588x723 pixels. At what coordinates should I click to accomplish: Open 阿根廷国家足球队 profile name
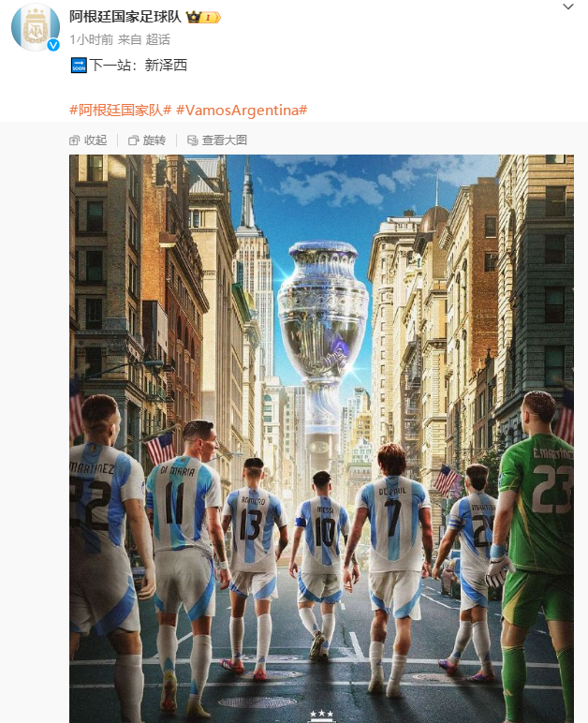(125, 17)
